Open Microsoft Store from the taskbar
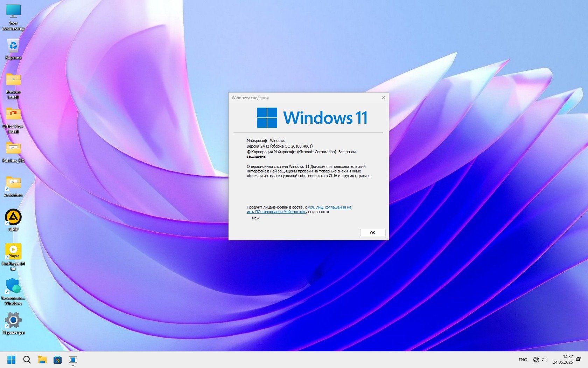This screenshot has width=588, height=368. (x=58, y=360)
